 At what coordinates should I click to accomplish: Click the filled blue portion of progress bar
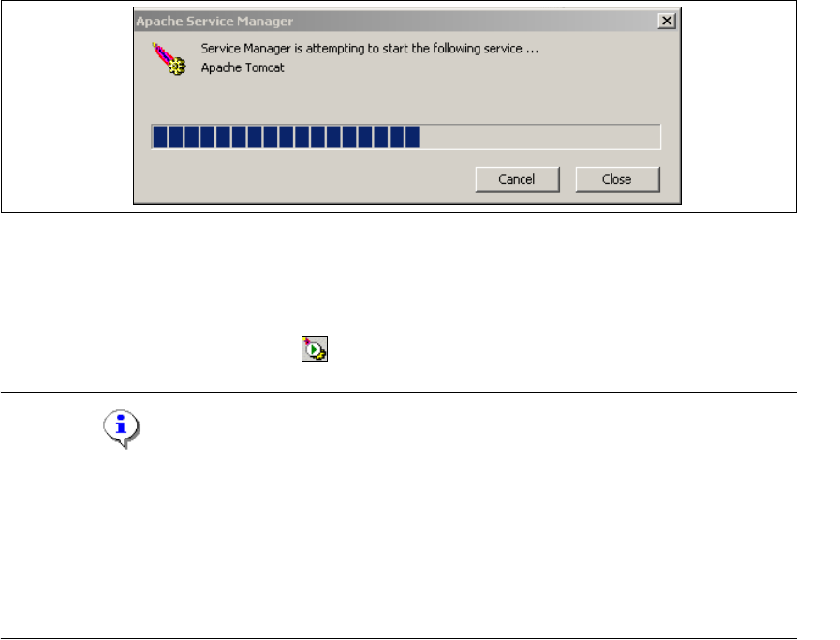286,137
